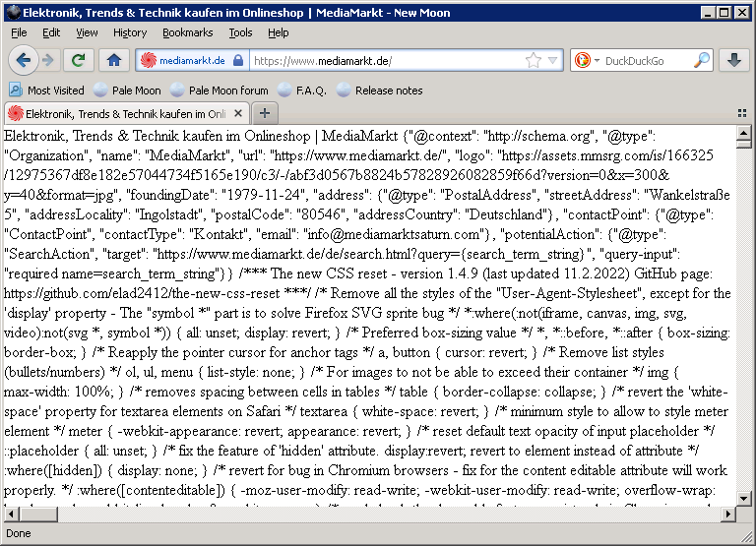Click the Forward arrow button

tap(47, 60)
